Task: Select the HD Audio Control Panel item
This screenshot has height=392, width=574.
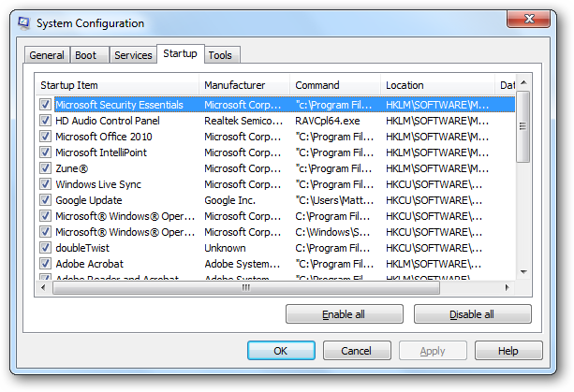Action: (108, 121)
